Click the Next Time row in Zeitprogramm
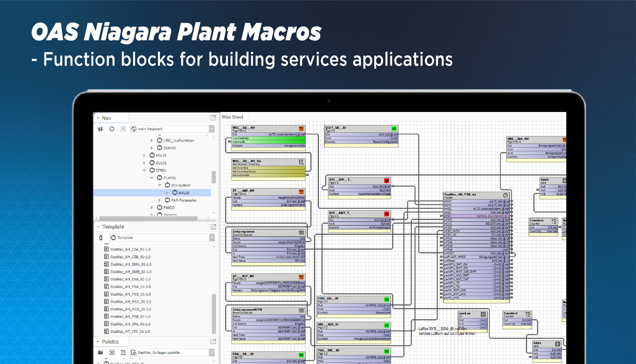Viewport: 636px width, 364px height. (x=268, y=257)
